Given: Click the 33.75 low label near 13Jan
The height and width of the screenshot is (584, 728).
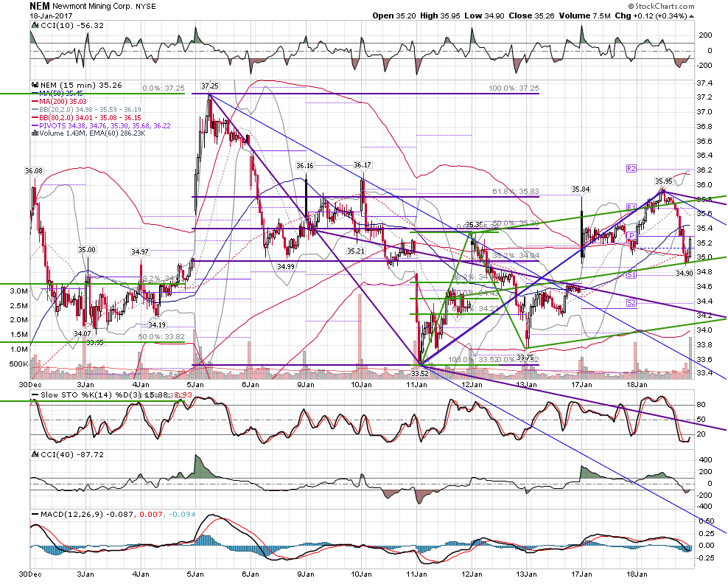Looking at the screenshot, I should pyautogui.click(x=525, y=358).
